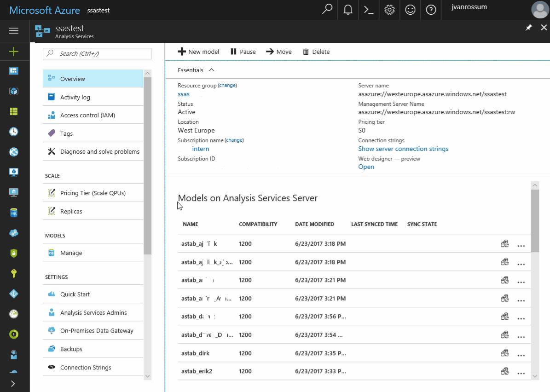Open the portal settings gear

click(x=389, y=10)
